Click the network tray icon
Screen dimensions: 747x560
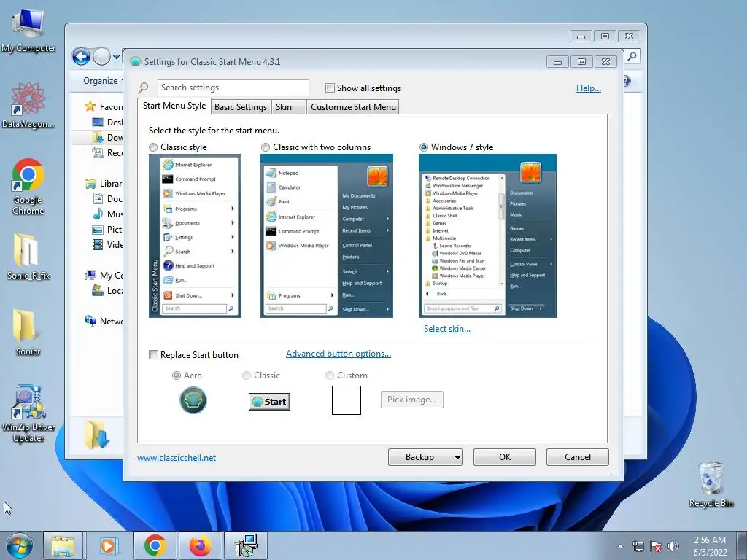click(638, 546)
